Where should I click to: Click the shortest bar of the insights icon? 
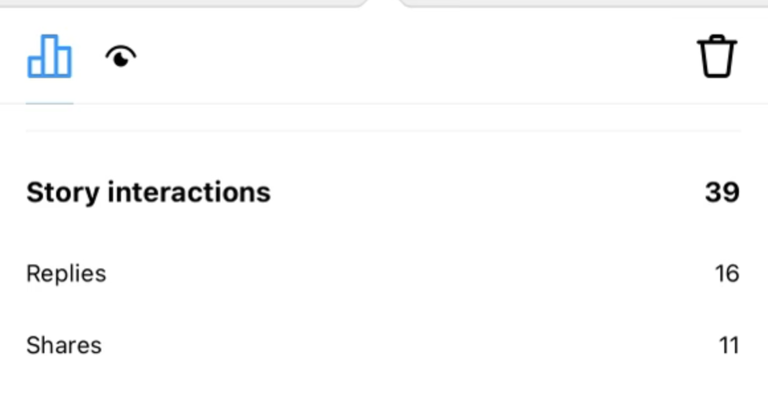point(35,66)
